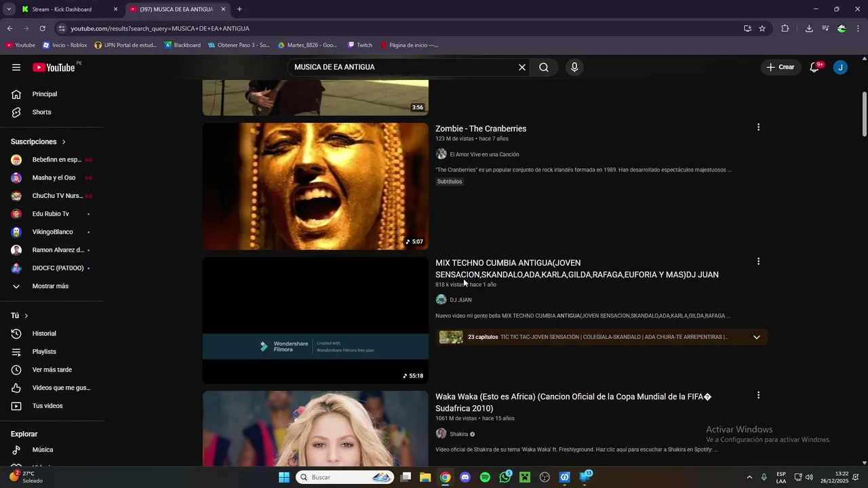
Task: Open the Blackboard bookmark
Action: pos(182,45)
